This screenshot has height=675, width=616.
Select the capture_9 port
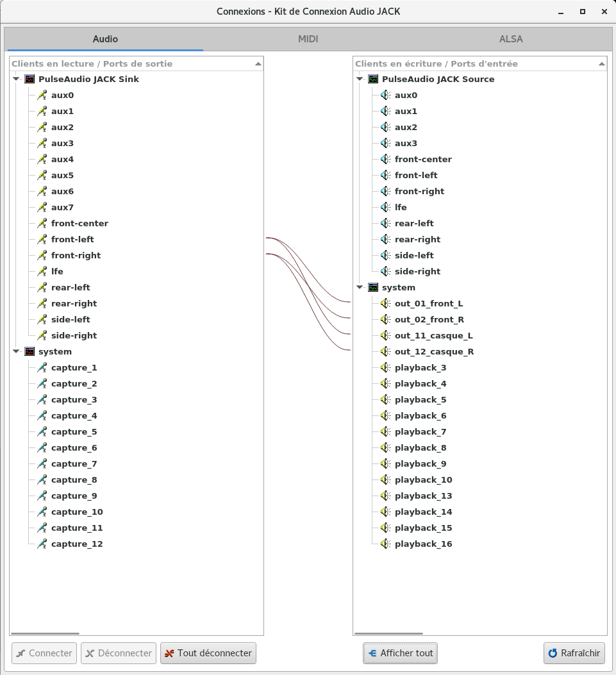(x=74, y=496)
